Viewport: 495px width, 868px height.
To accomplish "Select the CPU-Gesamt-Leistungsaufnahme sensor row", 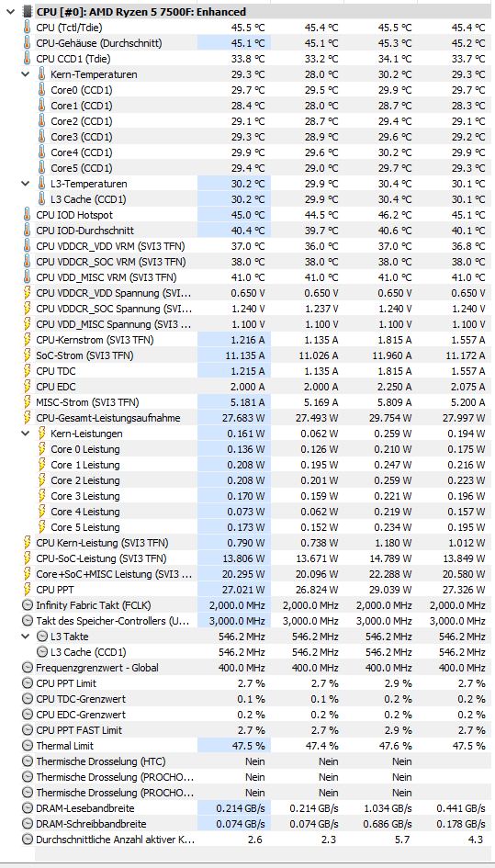I will pos(256,417).
